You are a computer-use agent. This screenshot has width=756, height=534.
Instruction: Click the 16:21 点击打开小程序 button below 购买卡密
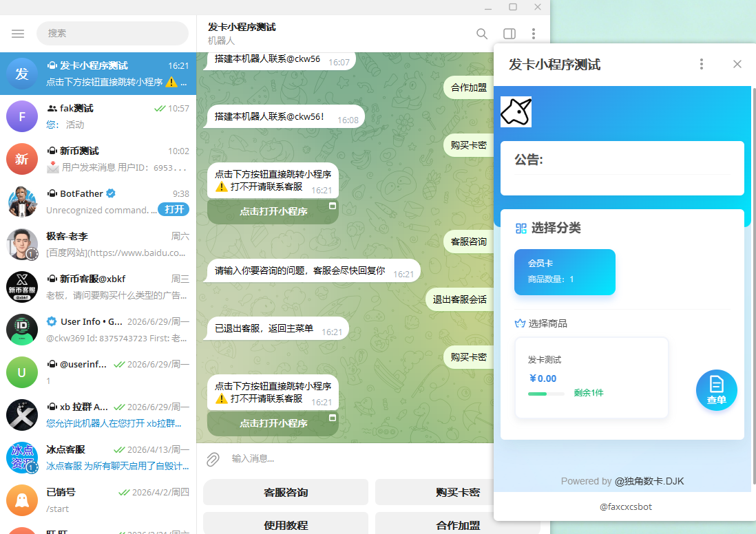(x=273, y=423)
